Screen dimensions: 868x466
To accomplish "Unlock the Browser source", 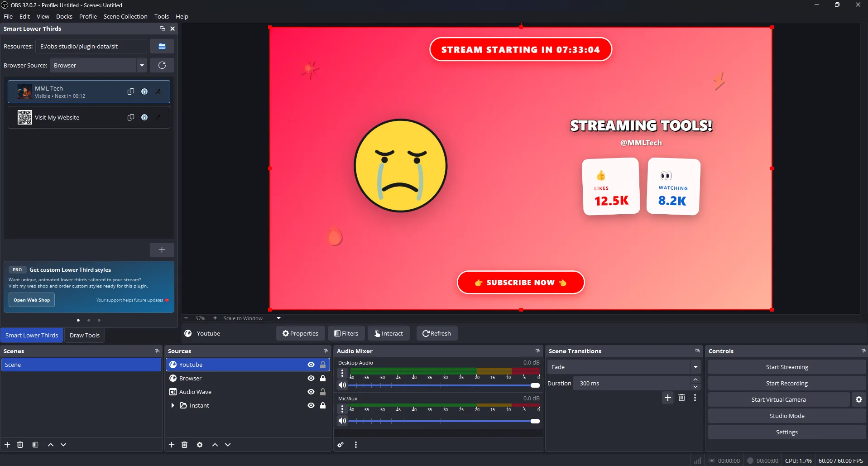I will click(x=323, y=378).
